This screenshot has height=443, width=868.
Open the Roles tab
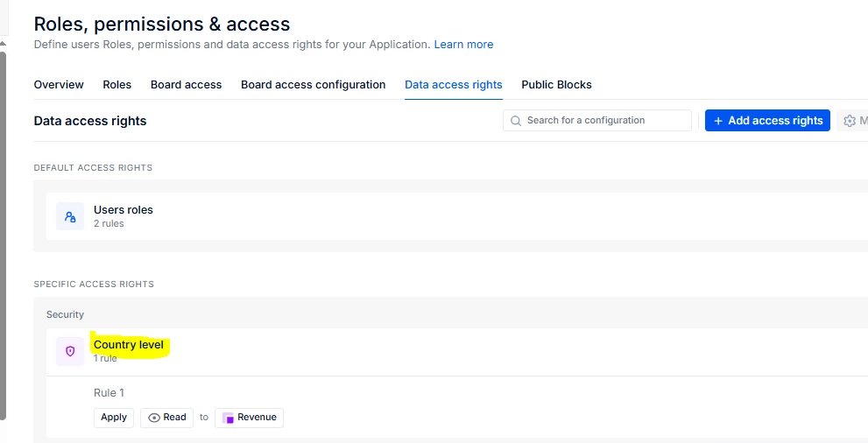point(116,85)
